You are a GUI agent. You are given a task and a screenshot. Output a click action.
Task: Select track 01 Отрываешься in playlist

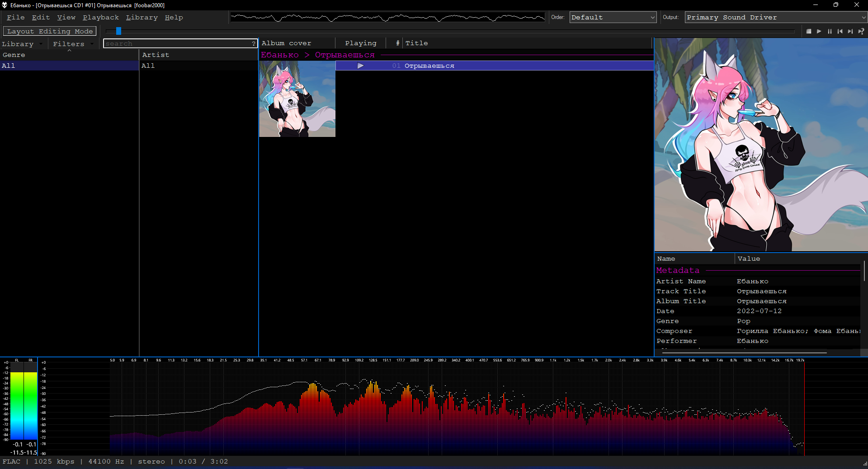pos(495,66)
